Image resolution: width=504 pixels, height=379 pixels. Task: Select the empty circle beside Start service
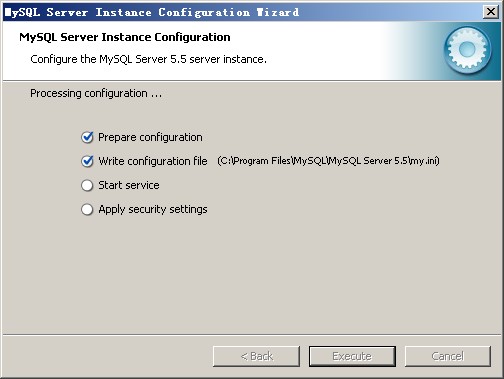[x=87, y=185]
